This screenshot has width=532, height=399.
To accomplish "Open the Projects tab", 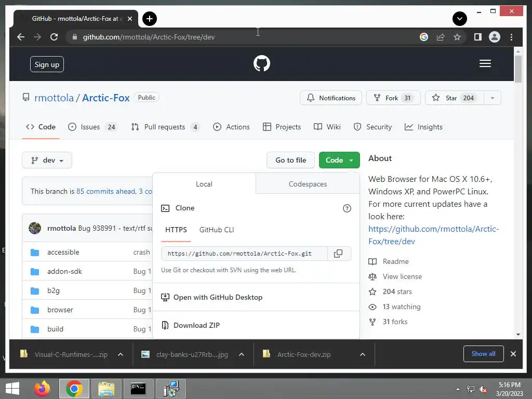I will (x=282, y=127).
